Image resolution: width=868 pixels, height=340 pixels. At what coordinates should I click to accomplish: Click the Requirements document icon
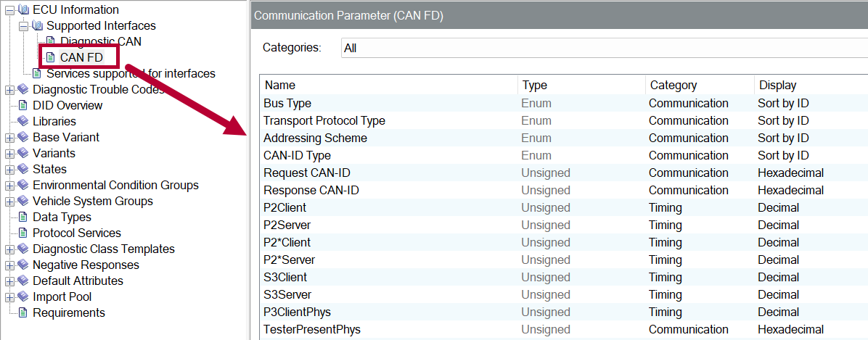pyautogui.click(x=22, y=312)
